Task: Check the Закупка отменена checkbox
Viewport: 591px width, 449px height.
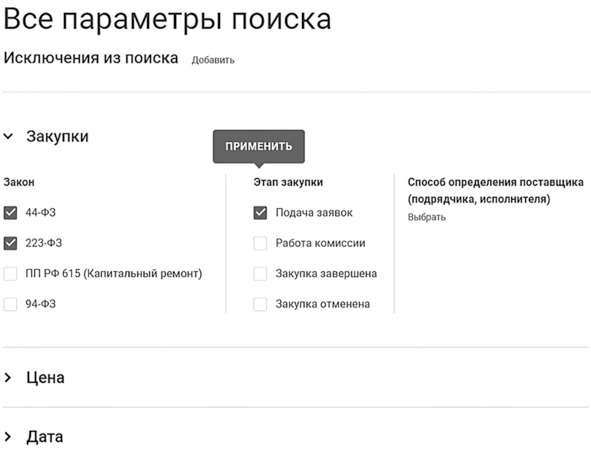Action: coord(260,304)
